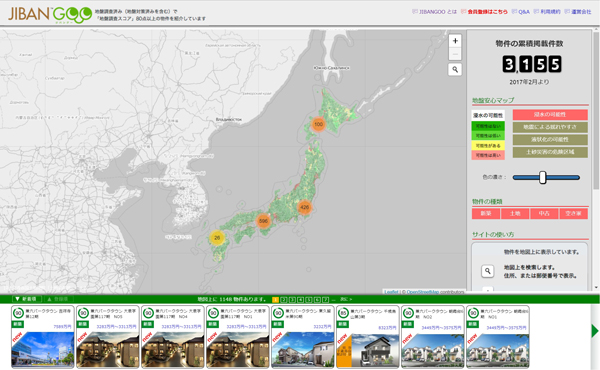
Task: Toggle the 土地 property type filter
Action: coord(515,213)
